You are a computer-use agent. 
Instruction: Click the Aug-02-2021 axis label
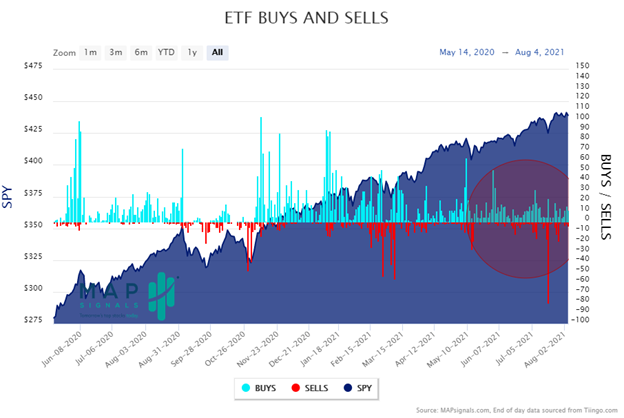coord(546,349)
